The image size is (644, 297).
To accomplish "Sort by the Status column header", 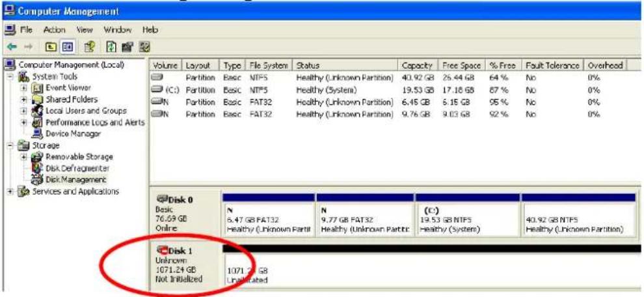I will [345, 65].
